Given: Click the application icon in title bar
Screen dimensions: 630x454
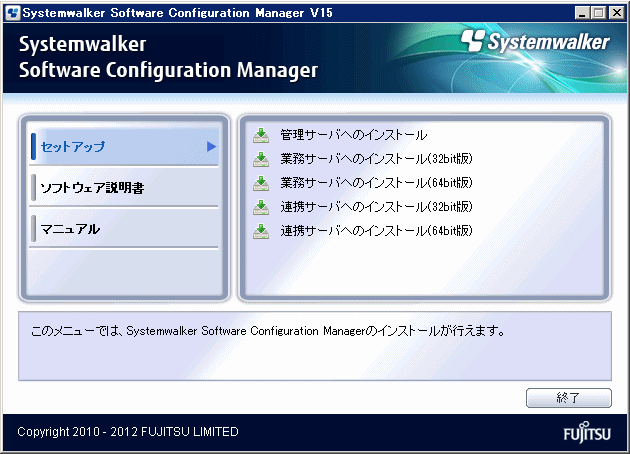Looking at the screenshot, I should (13, 13).
